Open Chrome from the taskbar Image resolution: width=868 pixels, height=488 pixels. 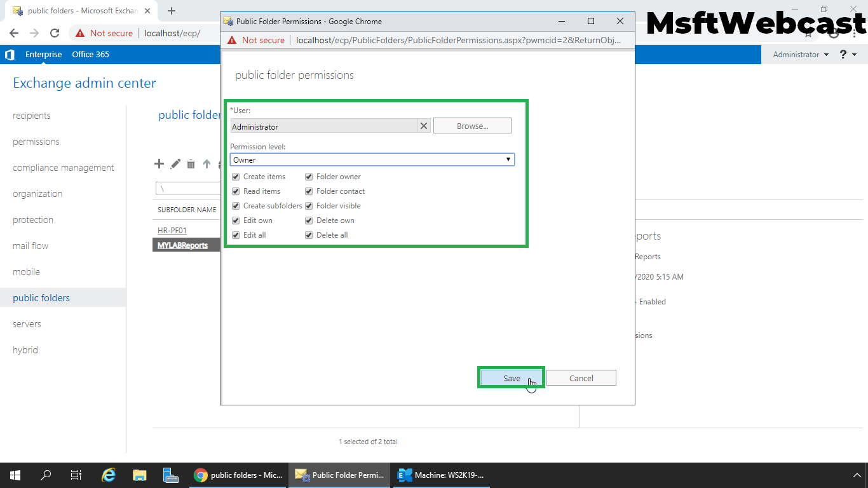(x=202, y=475)
